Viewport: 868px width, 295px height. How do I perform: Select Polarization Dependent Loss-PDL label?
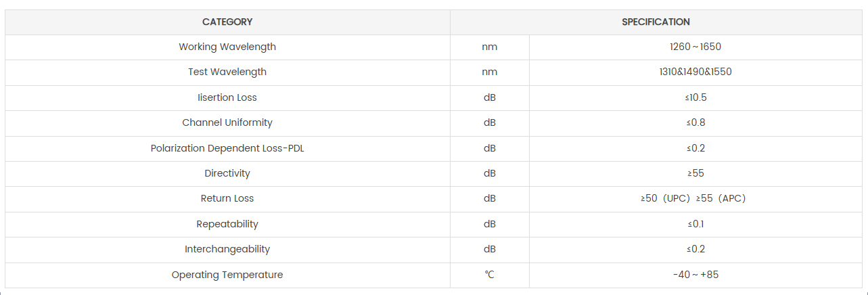[x=227, y=148]
